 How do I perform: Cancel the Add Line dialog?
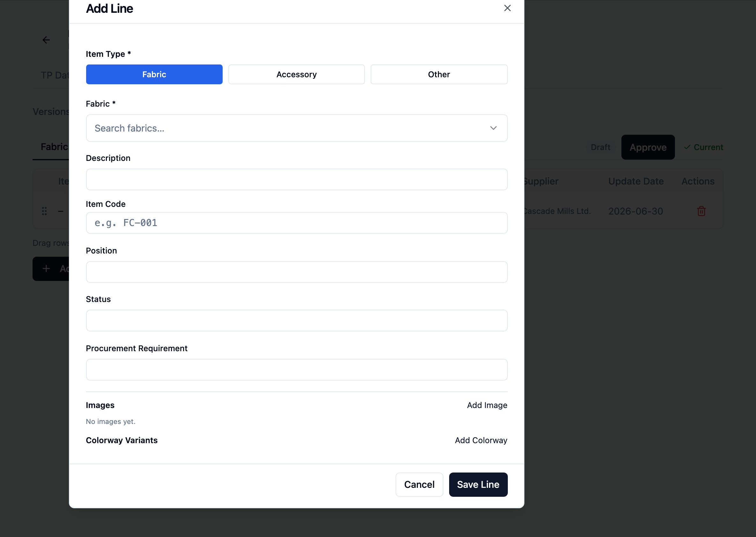pos(419,484)
